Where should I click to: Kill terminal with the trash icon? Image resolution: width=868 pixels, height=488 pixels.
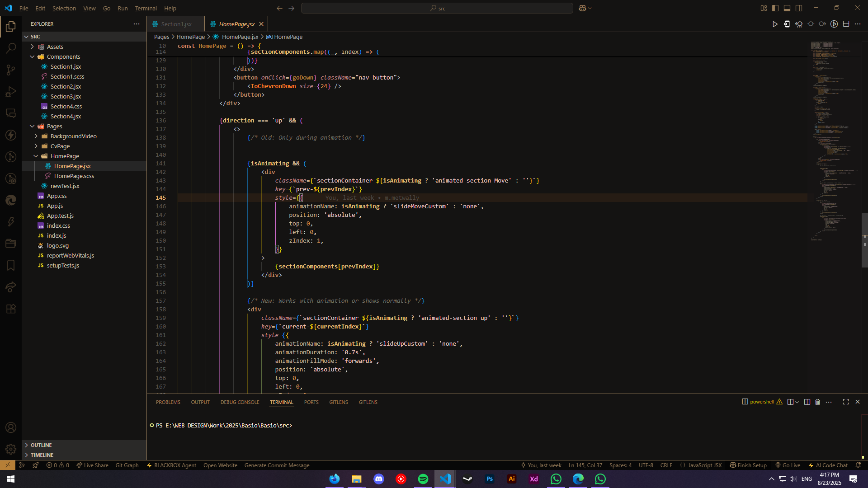(817, 402)
